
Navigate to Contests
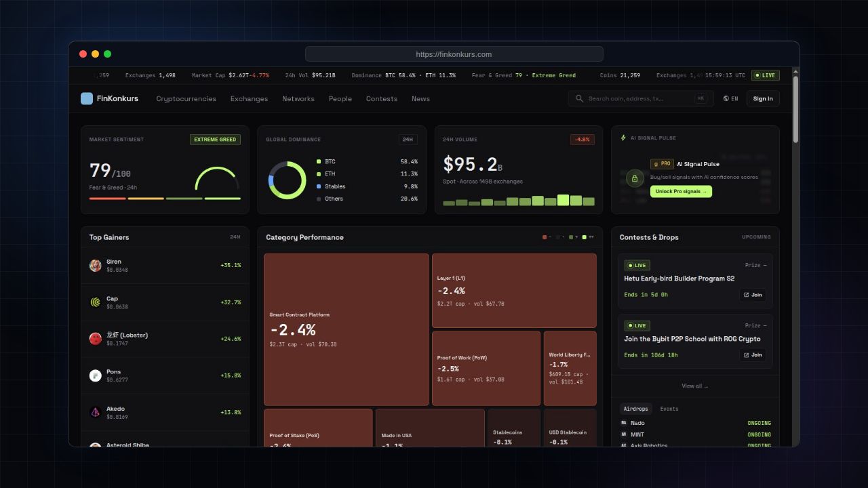(382, 99)
